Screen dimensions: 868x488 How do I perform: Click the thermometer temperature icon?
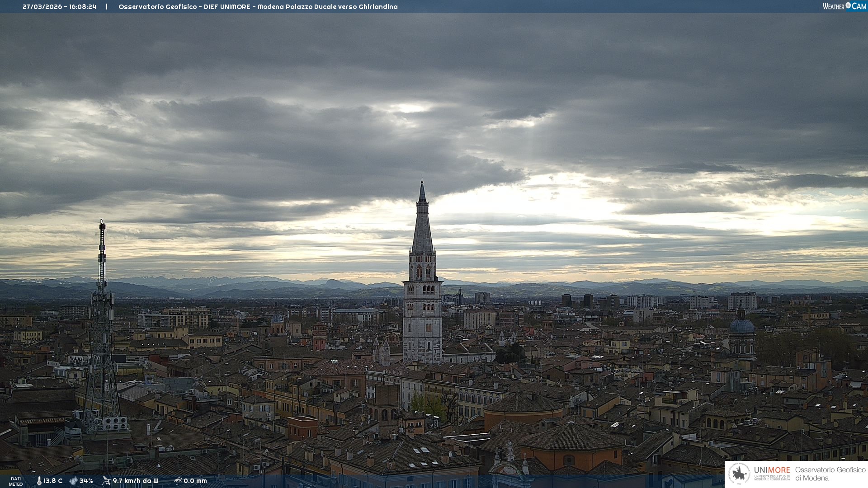point(39,481)
